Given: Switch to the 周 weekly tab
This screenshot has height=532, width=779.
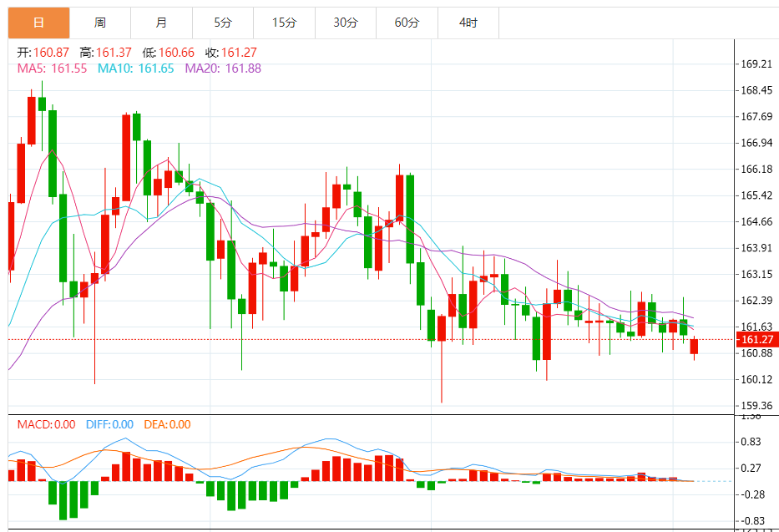Looking at the screenshot, I should click(100, 23).
